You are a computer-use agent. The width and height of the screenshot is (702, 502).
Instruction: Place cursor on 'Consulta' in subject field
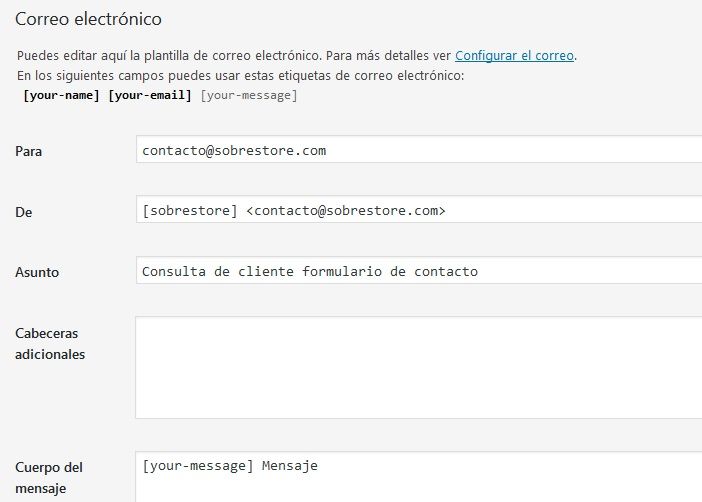(174, 271)
